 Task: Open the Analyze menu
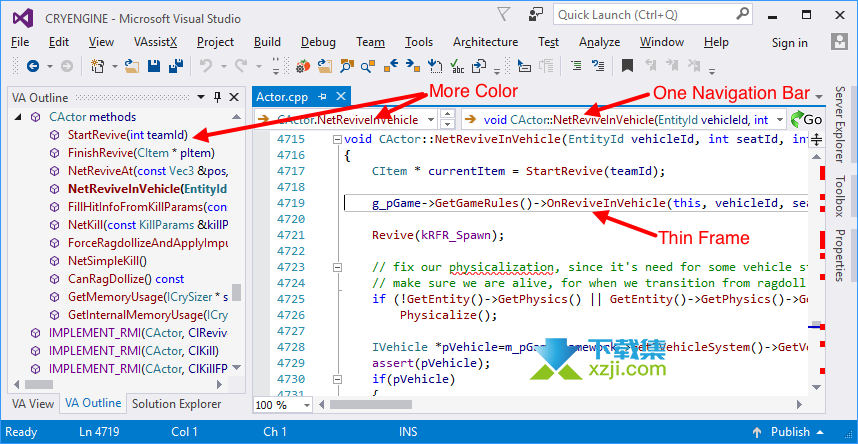600,42
